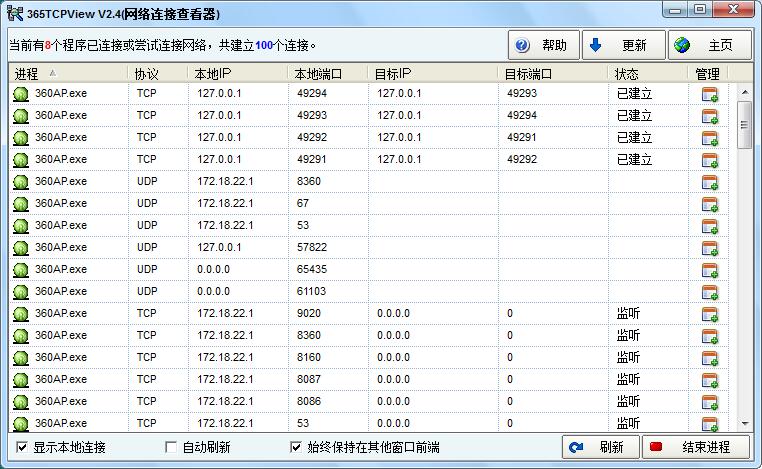Click manage icon for UDP port 8360 row
762x469 pixels.
710,182
